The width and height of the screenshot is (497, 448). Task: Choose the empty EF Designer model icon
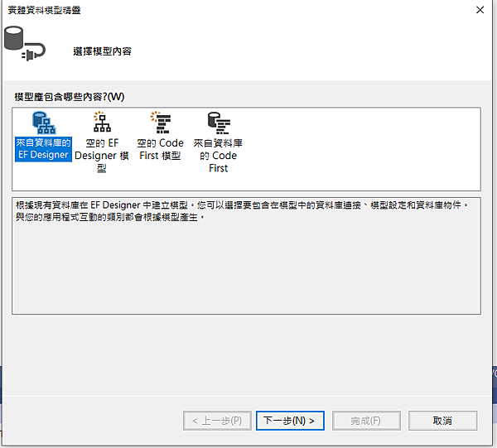coord(102,122)
